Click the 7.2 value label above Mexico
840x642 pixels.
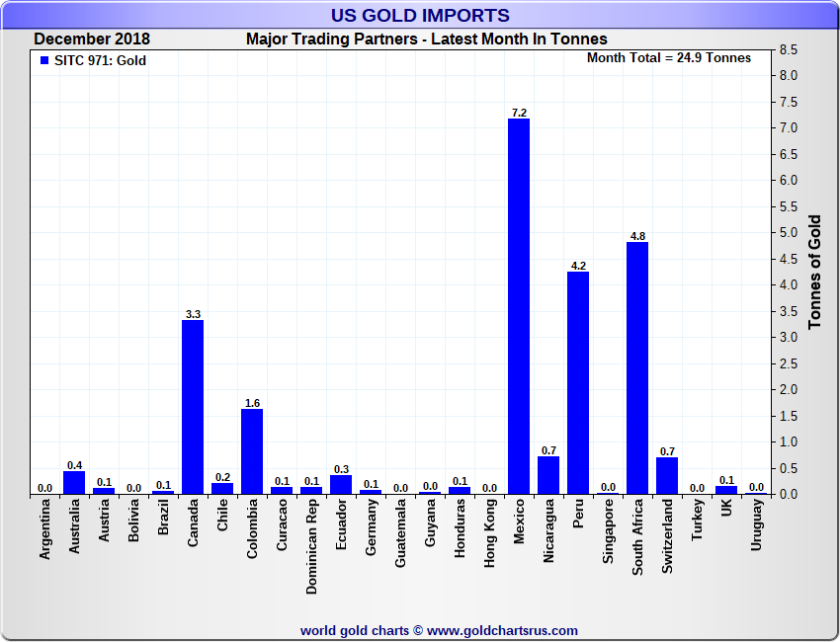point(519,113)
